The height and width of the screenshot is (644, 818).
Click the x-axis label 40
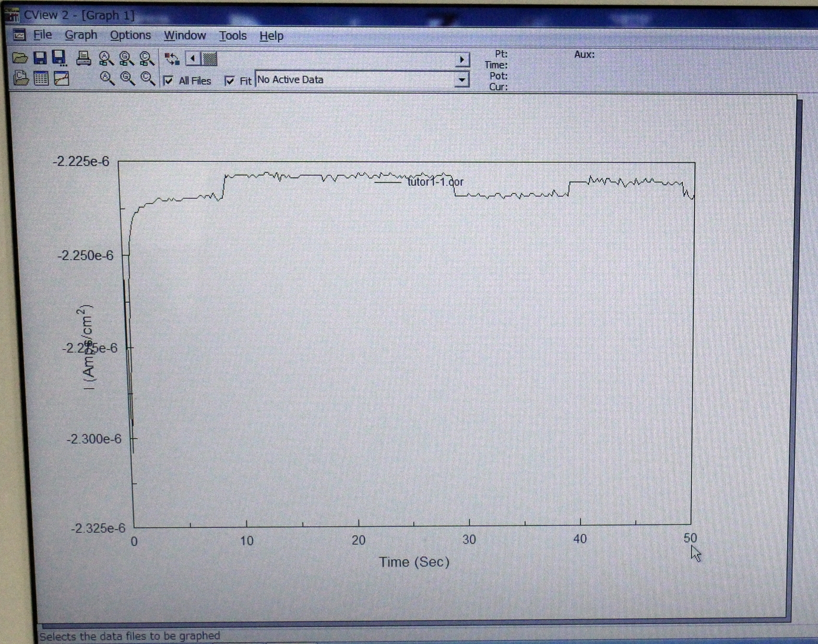(x=580, y=539)
